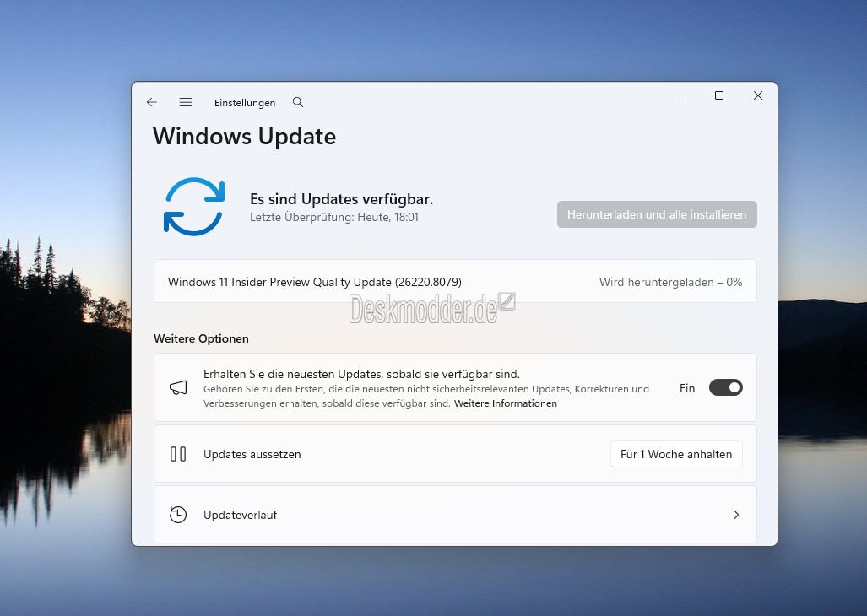Open the hamburger navigation menu
The image size is (867, 616).
[x=186, y=102]
